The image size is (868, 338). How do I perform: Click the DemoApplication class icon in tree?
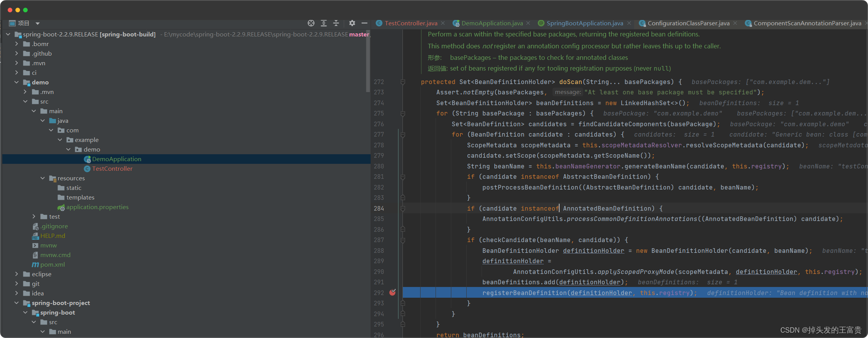(x=87, y=159)
